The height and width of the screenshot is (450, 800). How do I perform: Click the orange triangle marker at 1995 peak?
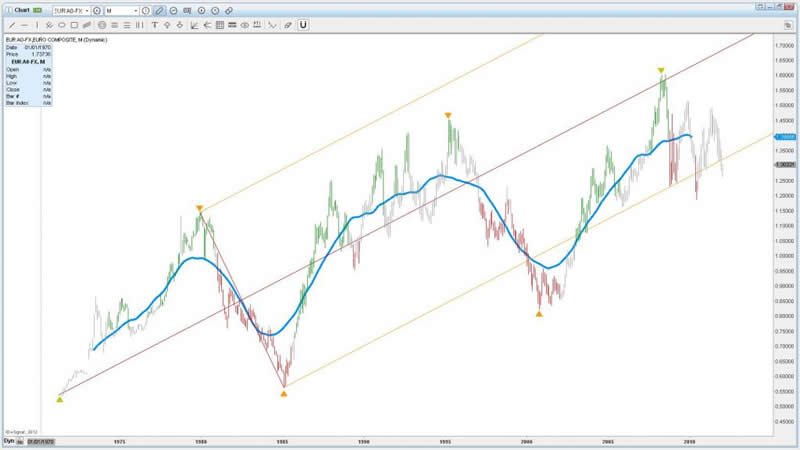click(x=448, y=116)
